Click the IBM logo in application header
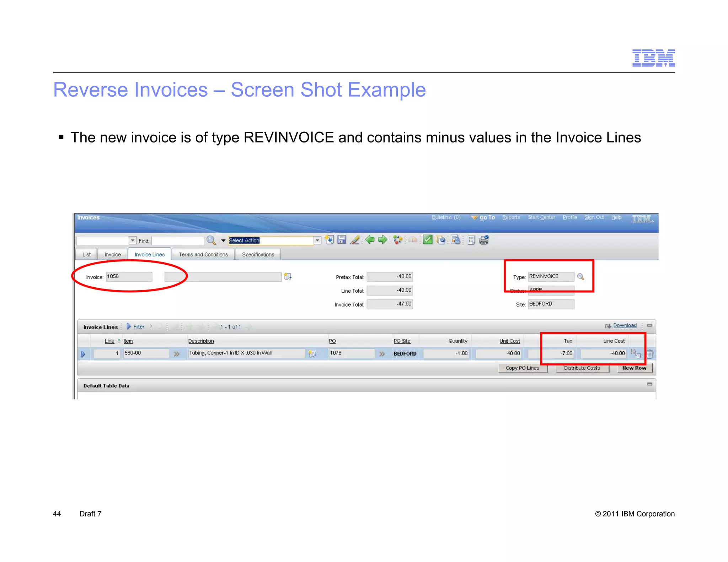 coord(643,218)
